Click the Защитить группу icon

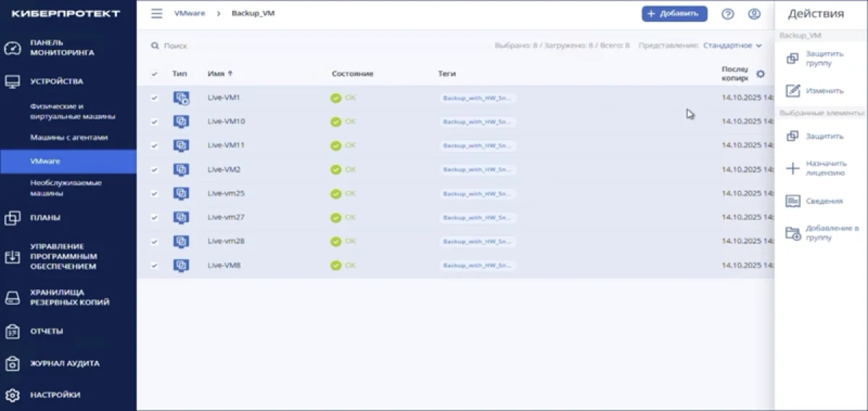793,59
